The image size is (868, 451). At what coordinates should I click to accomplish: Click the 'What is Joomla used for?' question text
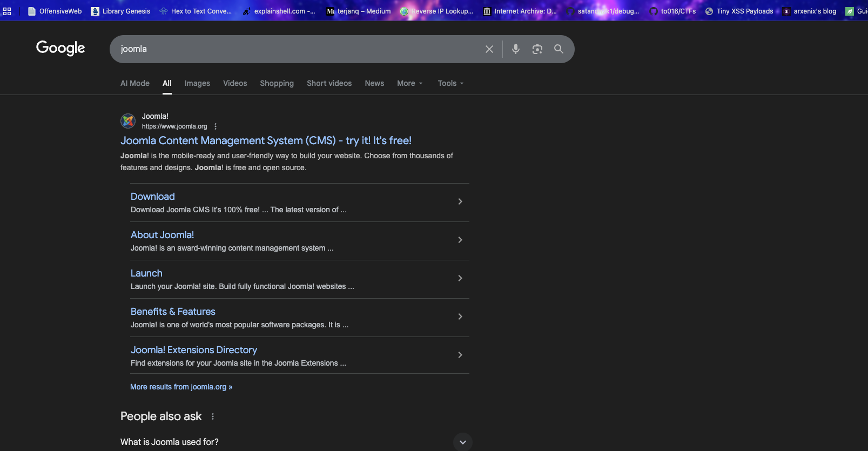(x=170, y=442)
